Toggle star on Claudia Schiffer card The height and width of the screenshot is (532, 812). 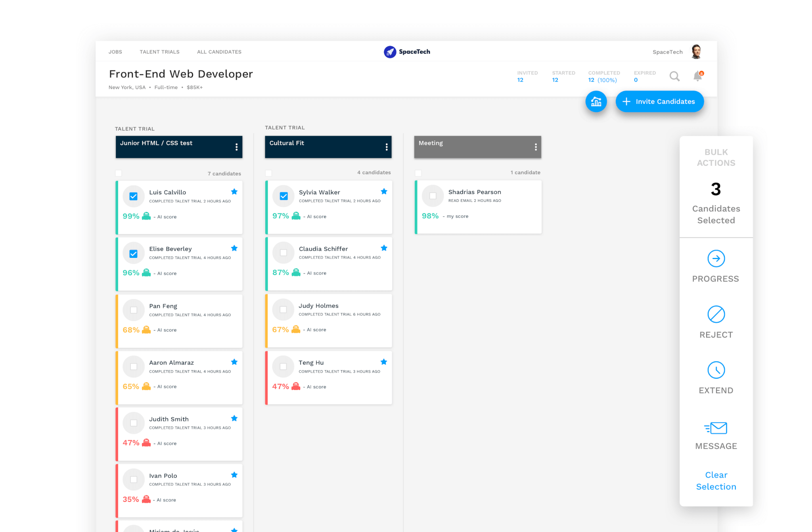(384, 248)
